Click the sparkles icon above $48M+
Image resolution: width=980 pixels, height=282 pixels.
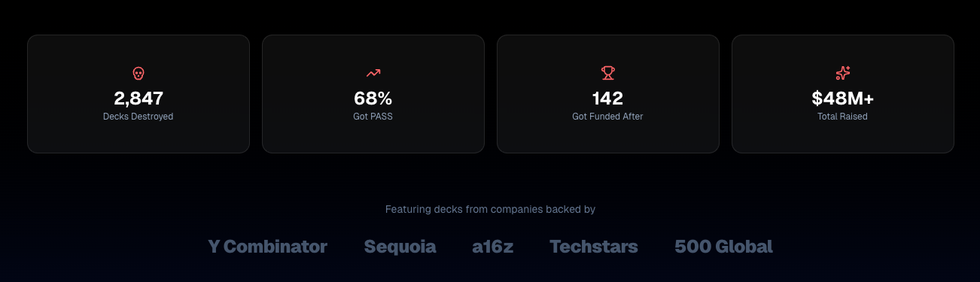[x=843, y=73]
